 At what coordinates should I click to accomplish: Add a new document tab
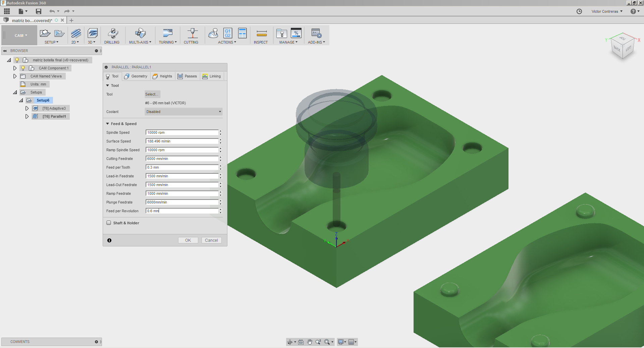point(71,20)
